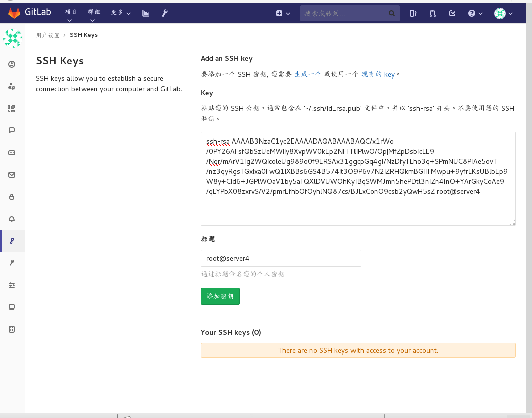Open Applications grid icon in sidebar
Viewport: 532px width, 418px height.
[x=12, y=108]
